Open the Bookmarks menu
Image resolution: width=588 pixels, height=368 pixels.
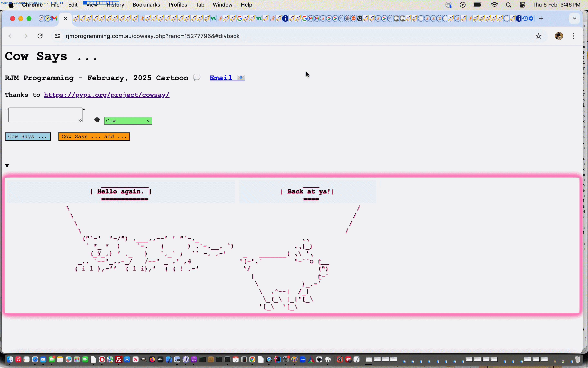(146, 5)
